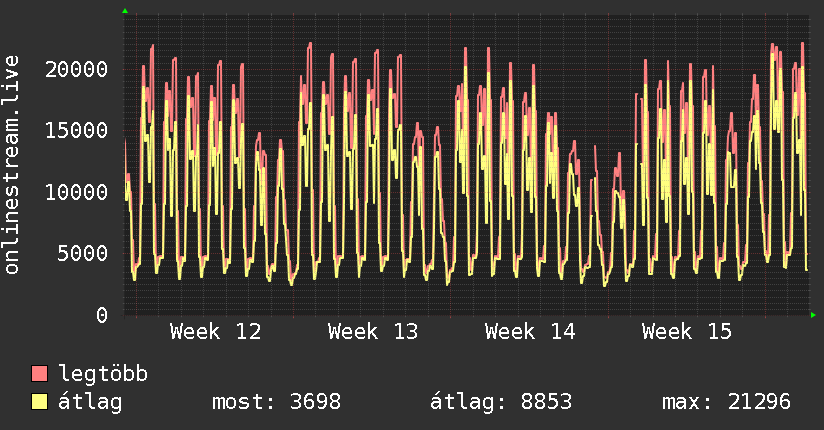This screenshot has width=824, height=430.
Task: Click the 10000 y-axis label
Action: pyautogui.click(x=76, y=192)
